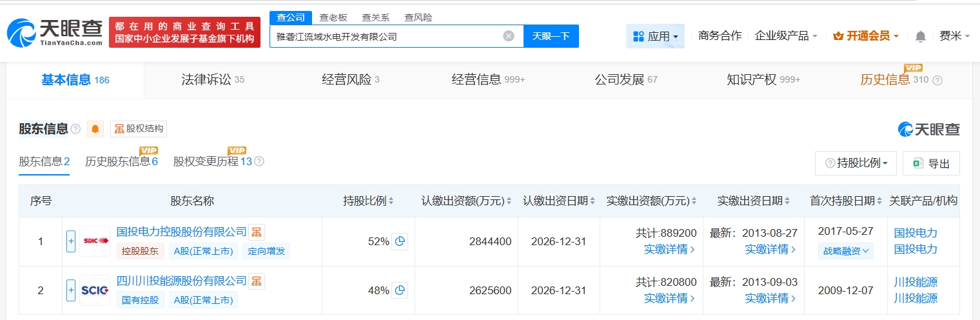Select 知识产权 tab
The height and width of the screenshot is (320, 980).
(x=763, y=80)
